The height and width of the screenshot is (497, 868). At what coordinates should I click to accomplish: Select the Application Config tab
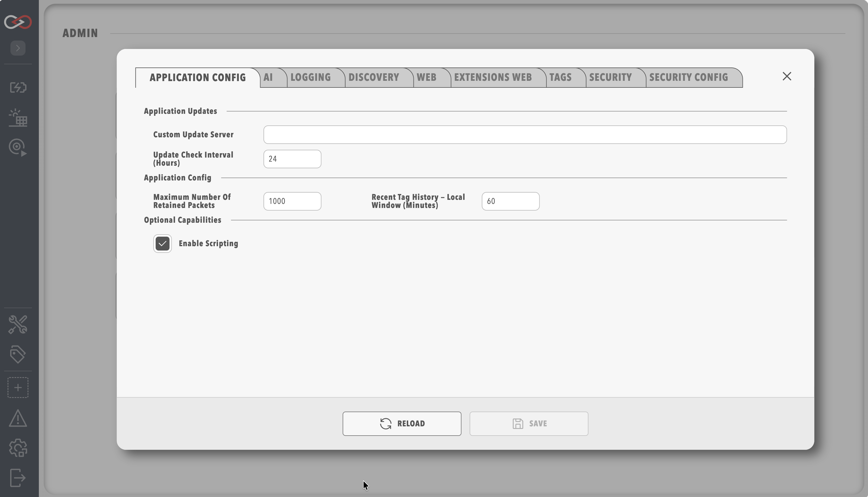click(x=198, y=78)
